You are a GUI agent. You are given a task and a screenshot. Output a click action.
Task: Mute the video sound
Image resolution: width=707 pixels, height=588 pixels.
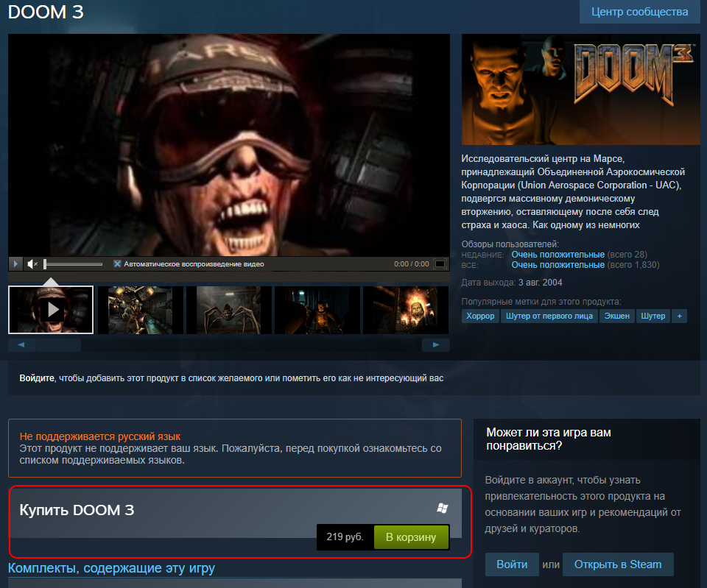[x=32, y=264]
